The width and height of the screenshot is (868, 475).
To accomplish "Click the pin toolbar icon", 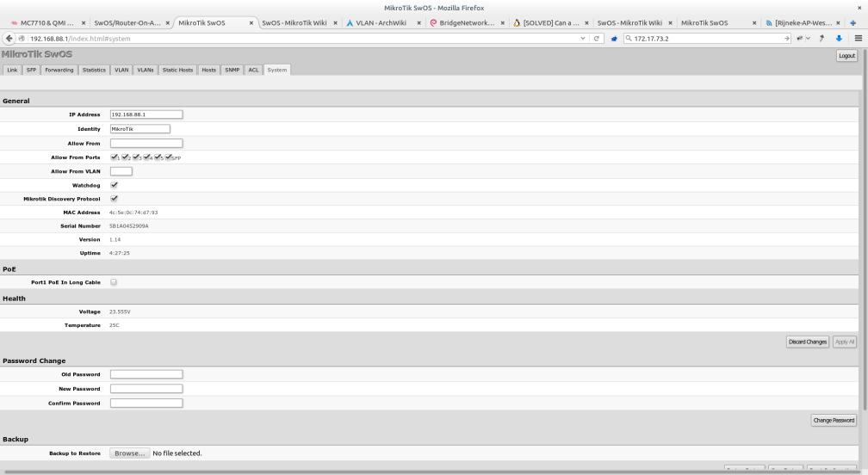I will coord(821,38).
